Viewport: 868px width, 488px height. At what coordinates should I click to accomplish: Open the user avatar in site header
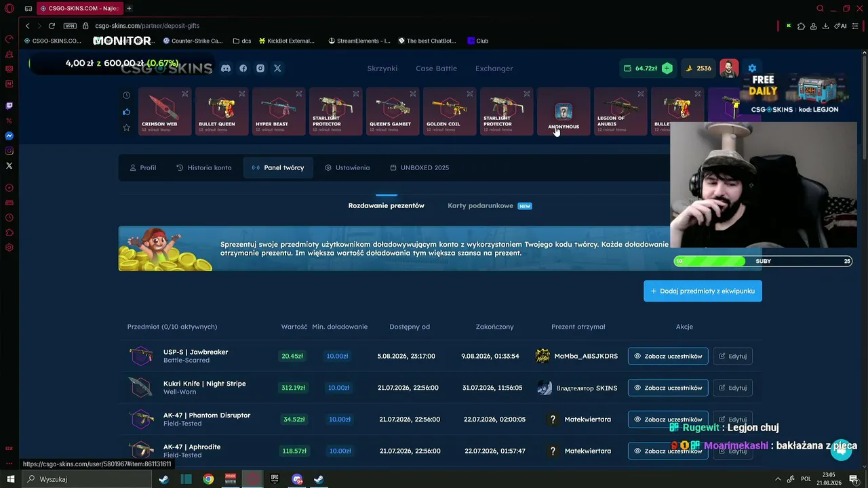coord(729,68)
